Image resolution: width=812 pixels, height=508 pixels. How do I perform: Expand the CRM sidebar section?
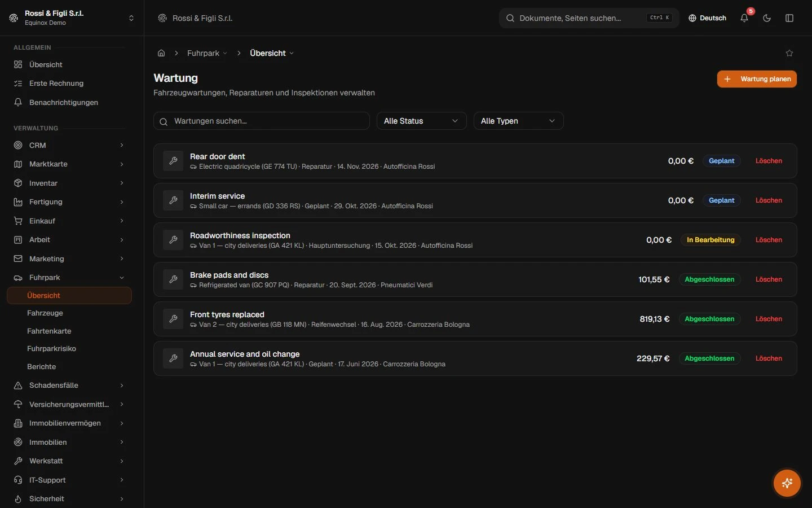tap(69, 145)
